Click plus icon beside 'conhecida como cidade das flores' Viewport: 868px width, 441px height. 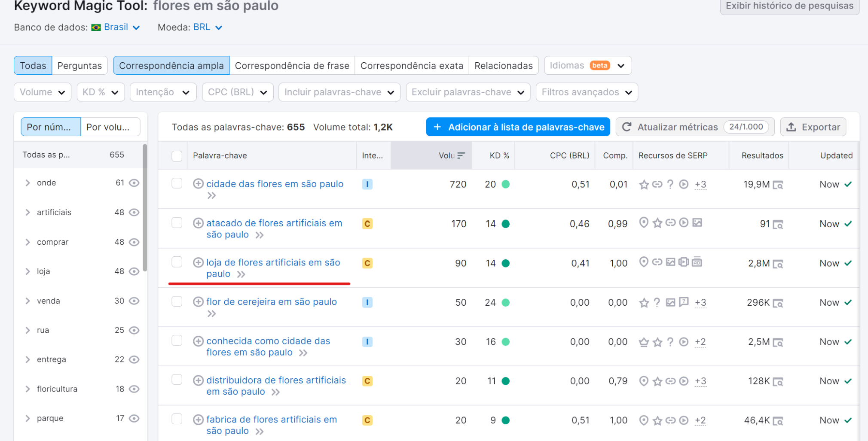coord(198,341)
